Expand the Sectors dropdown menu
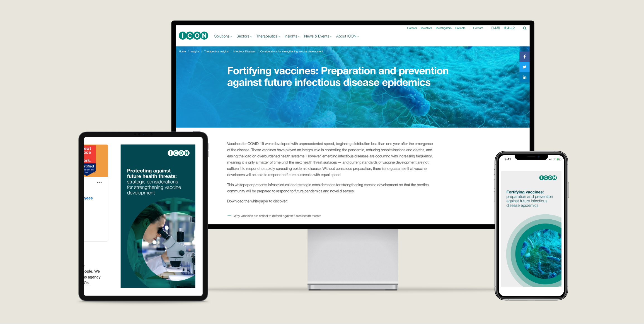Image resolution: width=644 pixels, height=324 pixels. tap(244, 36)
